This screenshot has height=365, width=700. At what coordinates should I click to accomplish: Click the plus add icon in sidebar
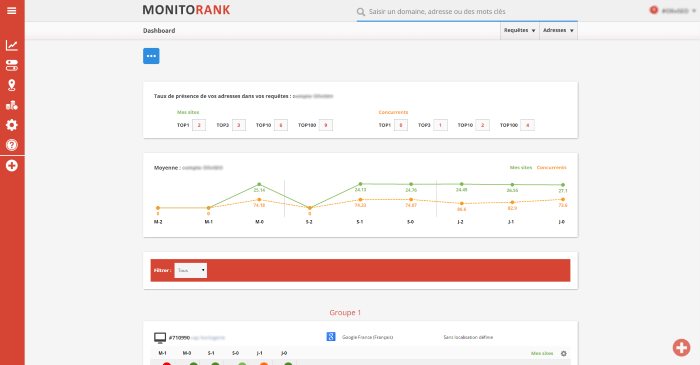(12, 166)
